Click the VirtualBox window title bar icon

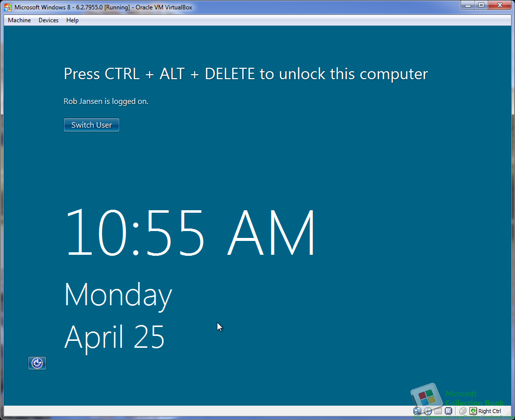point(8,7)
